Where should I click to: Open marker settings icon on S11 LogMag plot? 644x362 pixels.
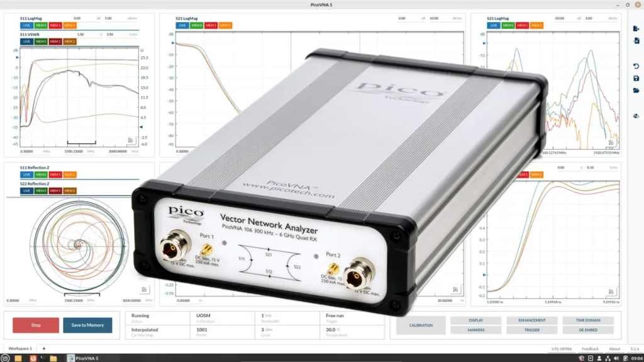point(130,140)
